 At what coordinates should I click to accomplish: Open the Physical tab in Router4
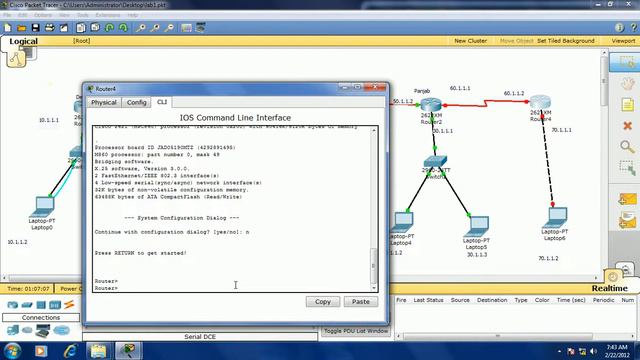[104, 102]
